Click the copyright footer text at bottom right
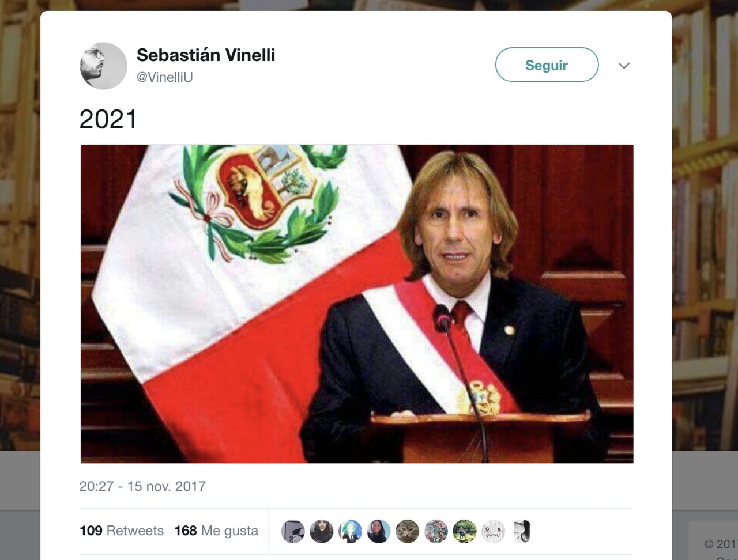 (720, 544)
